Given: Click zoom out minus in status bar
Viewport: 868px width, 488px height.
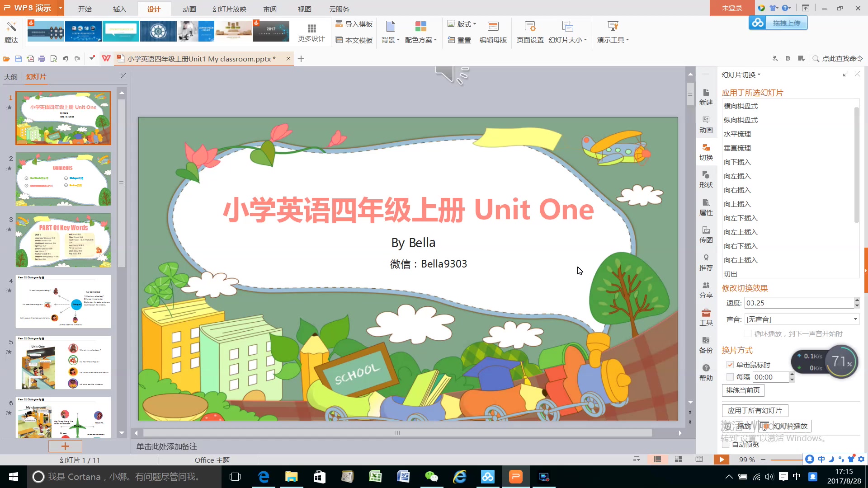Looking at the screenshot, I should pyautogui.click(x=763, y=460).
